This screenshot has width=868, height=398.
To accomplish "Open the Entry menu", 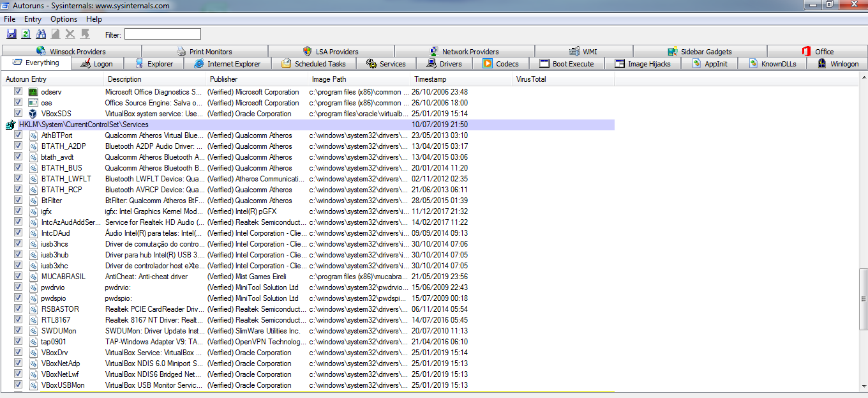I will click(x=33, y=19).
